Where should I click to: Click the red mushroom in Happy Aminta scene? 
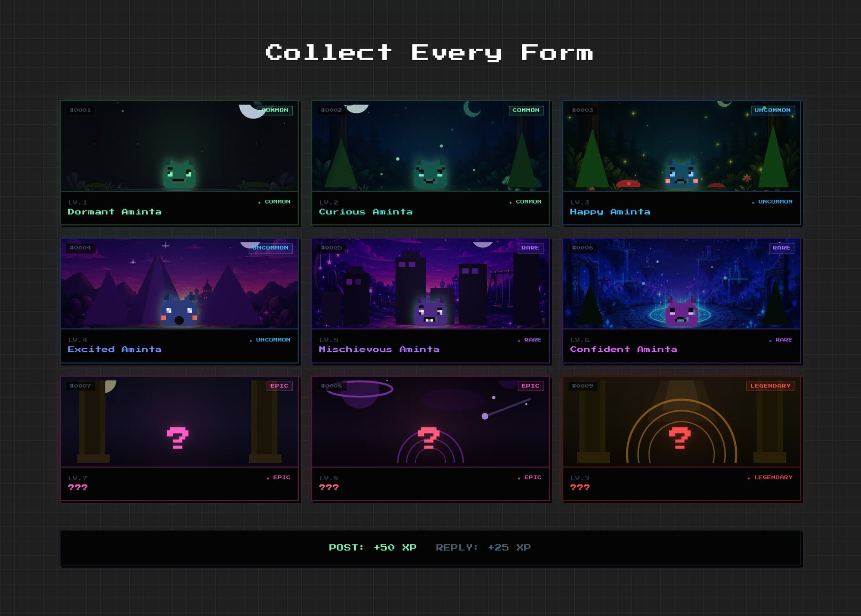pyautogui.click(x=628, y=184)
